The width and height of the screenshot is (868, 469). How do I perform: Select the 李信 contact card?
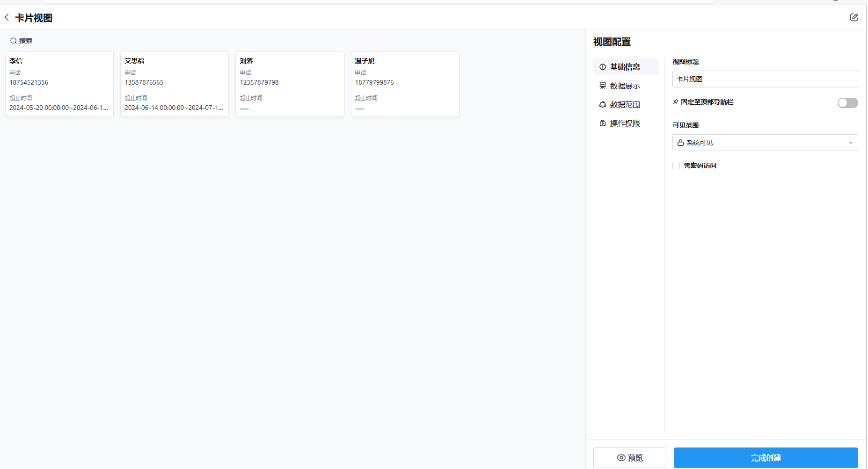59,84
